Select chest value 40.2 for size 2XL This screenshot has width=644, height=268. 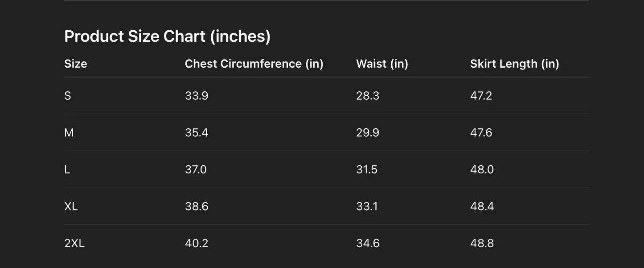[x=197, y=244]
